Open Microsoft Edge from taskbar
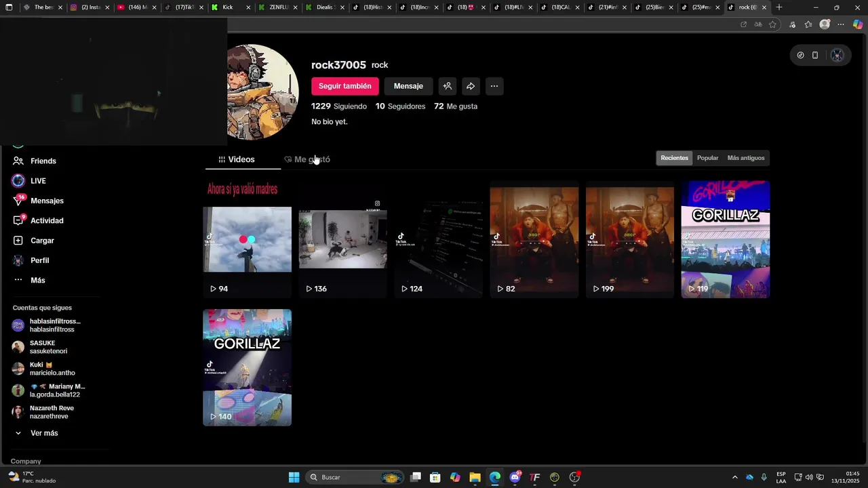 click(x=495, y=477)
